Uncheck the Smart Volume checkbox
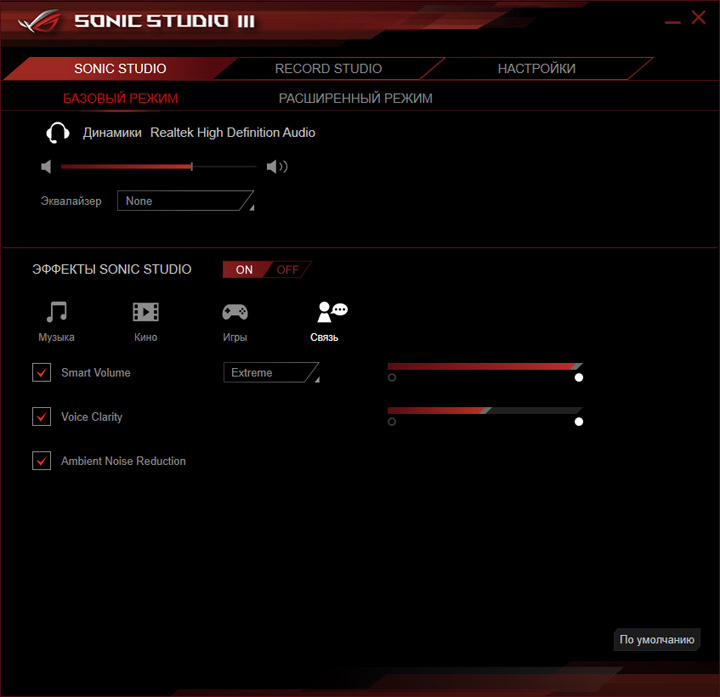720x697 pixels. click(x=41, y=372)
